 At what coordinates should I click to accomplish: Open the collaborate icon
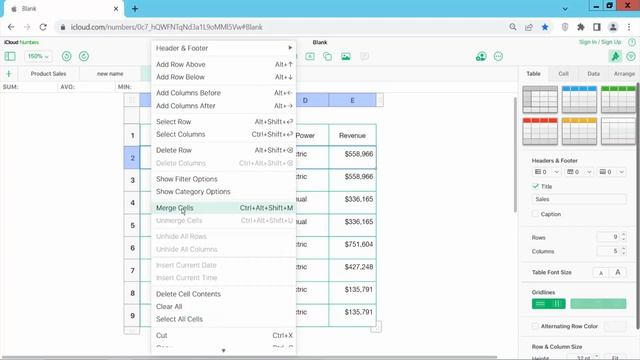coord(481,56)
